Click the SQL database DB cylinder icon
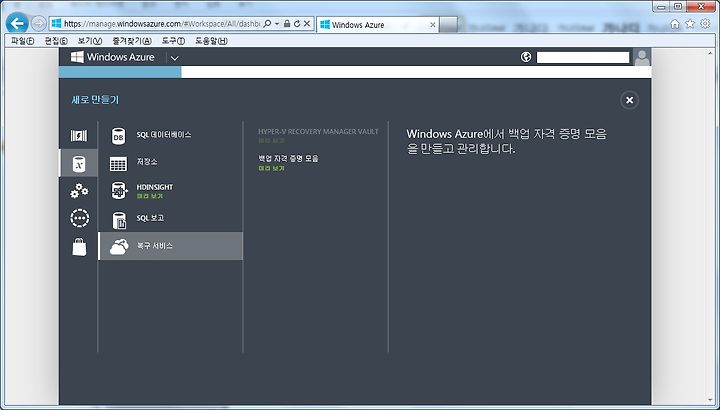Viewport: 720px width, 410px height. click(x=118, y=136)
